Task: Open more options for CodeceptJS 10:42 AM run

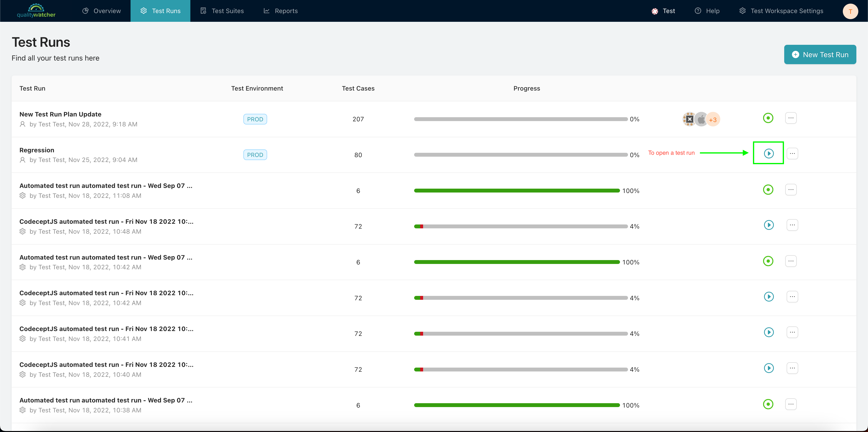Action: pyautogui.click(x=792, y=297)
